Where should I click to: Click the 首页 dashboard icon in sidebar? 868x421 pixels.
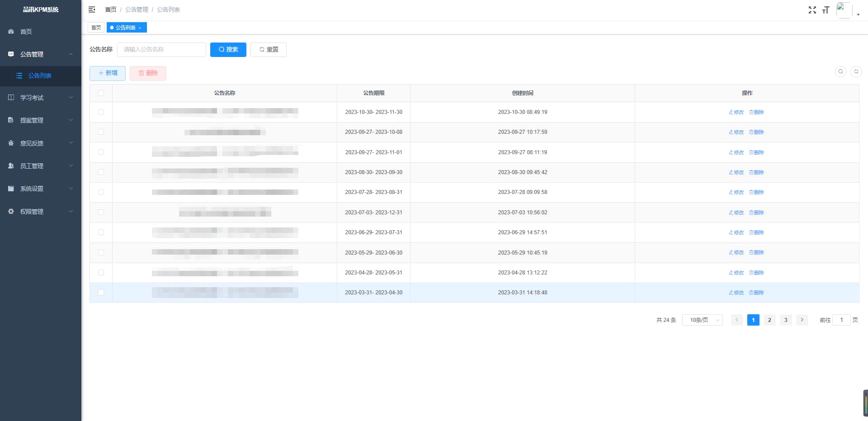tap(11, 32)
